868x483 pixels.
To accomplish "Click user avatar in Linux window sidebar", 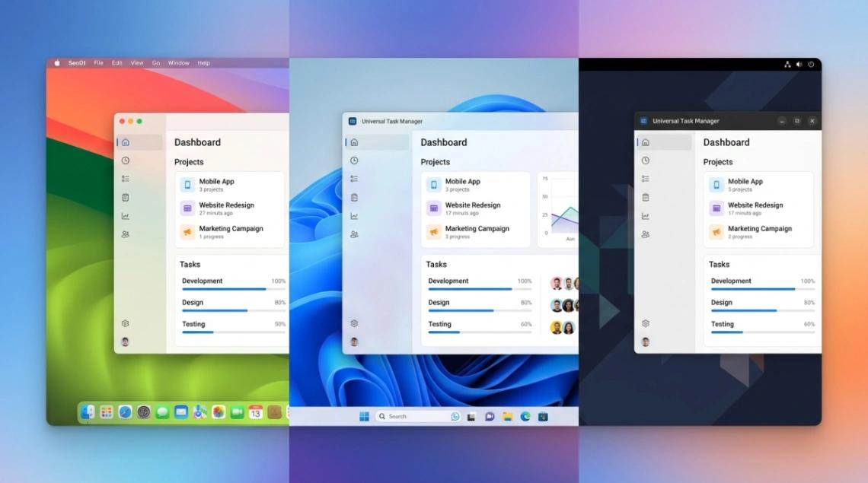I will (x=646, y=342).
